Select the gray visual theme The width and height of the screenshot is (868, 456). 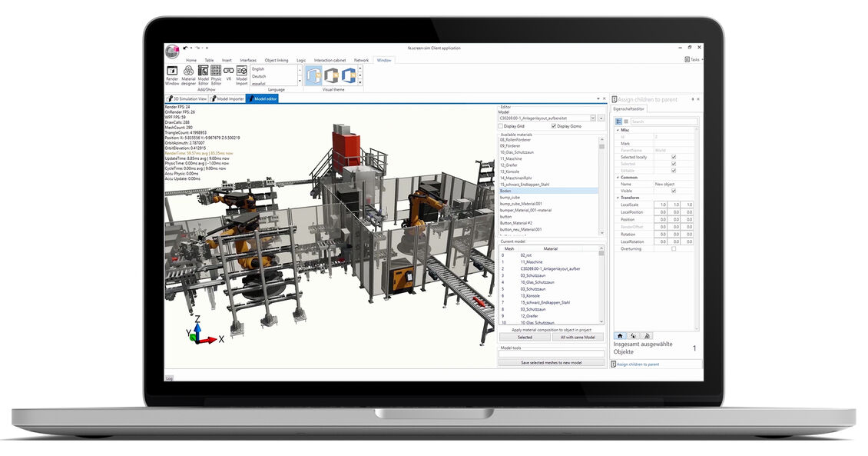tap(331, 75)
